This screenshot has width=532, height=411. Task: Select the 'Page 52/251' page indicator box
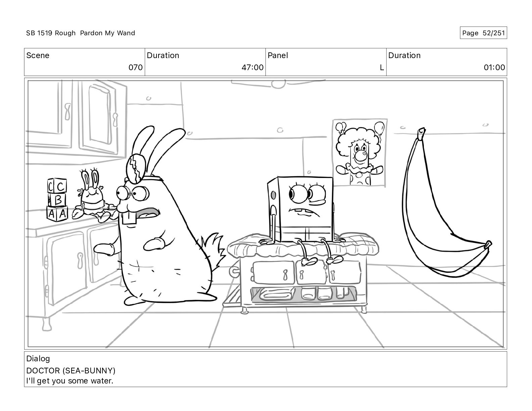click(x=483, y=33)
